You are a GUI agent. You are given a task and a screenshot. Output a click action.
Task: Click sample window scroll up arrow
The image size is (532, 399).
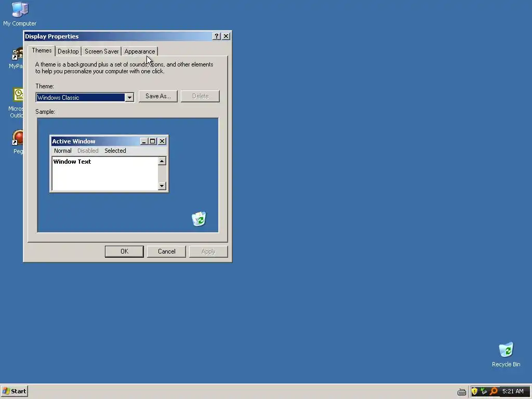click(162, 161)
